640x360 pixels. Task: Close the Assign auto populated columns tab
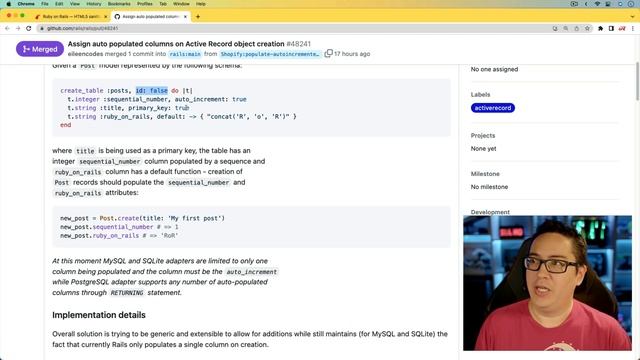pyautogui.click(x=185, y=17)
